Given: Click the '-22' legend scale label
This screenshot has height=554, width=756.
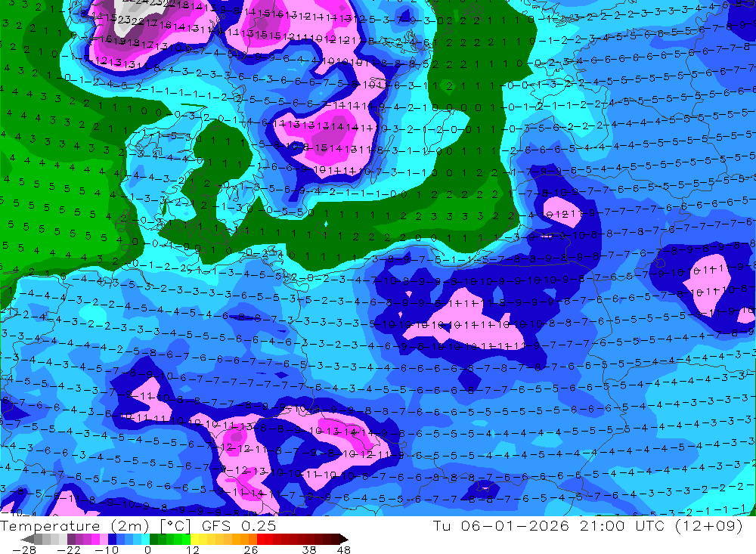Looking at the screenshot, I should tap(69, 549).
